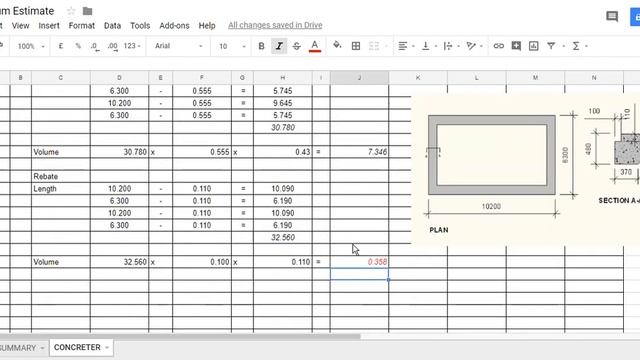Open the View menu
Viewport: 640px width, 360px height.
(x=20, y=25)
